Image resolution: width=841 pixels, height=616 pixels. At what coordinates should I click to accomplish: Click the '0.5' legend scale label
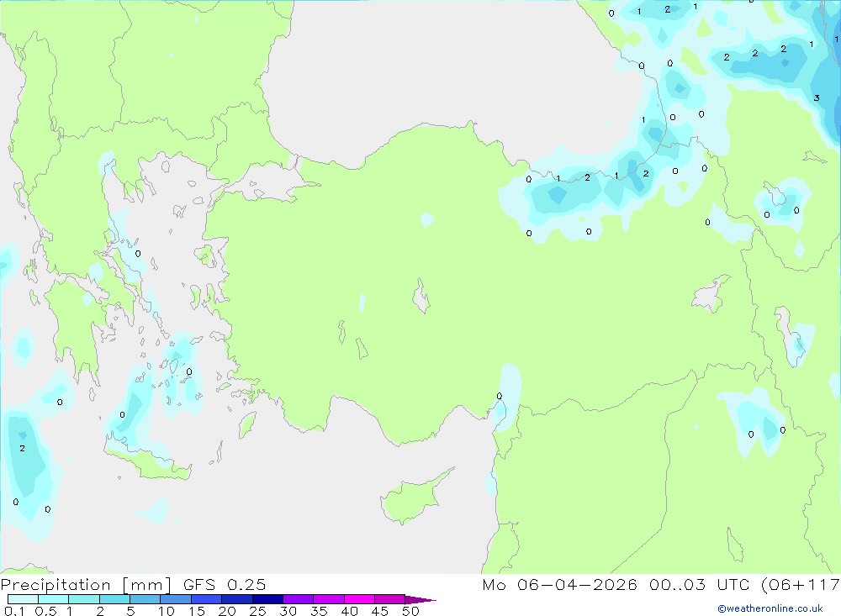click(x=45, y=611)
